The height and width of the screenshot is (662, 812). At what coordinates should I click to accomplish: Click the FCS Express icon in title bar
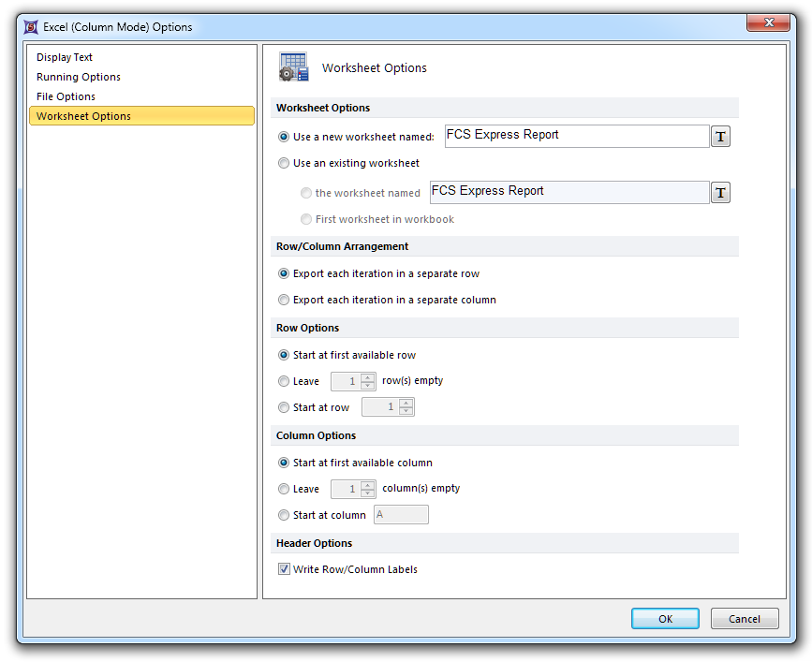pyautogui.click(x=31, y=27)
